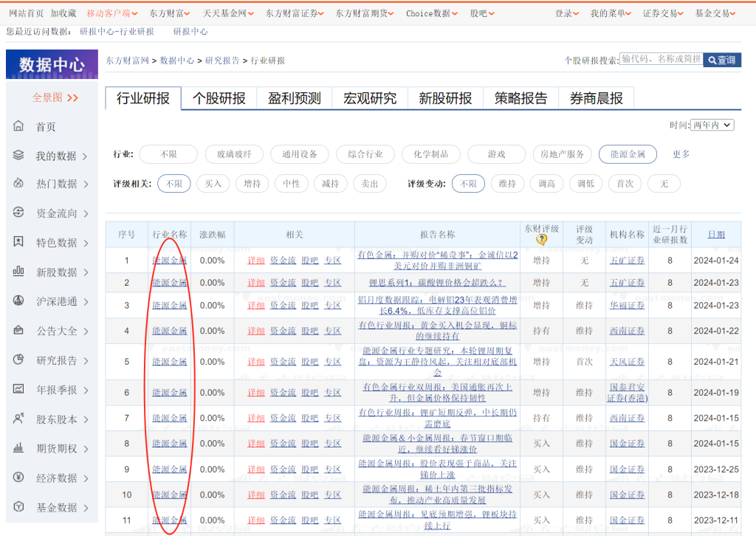The width and height of the screenshot is (756, 536).
Task: Click the 查询 search button
Action: [x=721, y=60]
